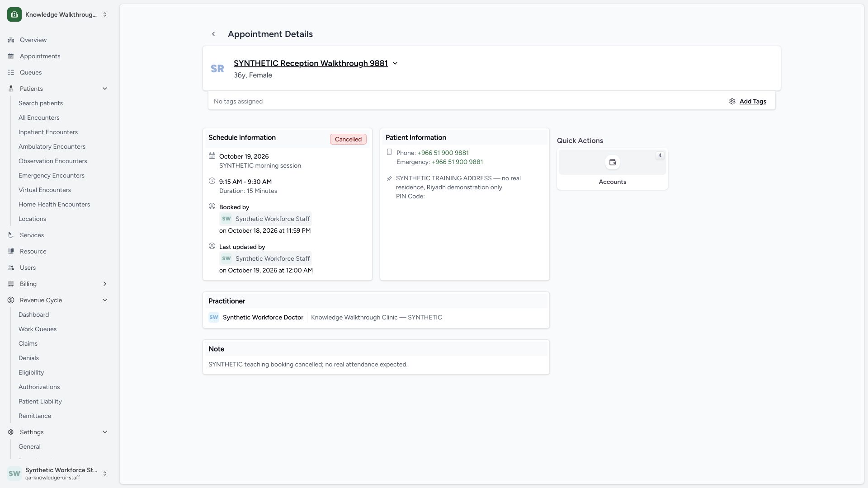
Task: Expand the patient name dropdown chevron
Action: [x=395, y=63]
